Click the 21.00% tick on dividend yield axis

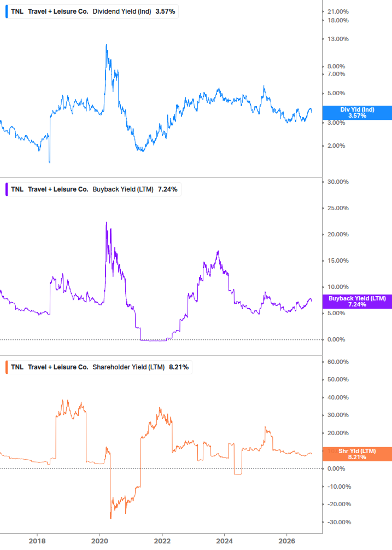tap(338, 11)
